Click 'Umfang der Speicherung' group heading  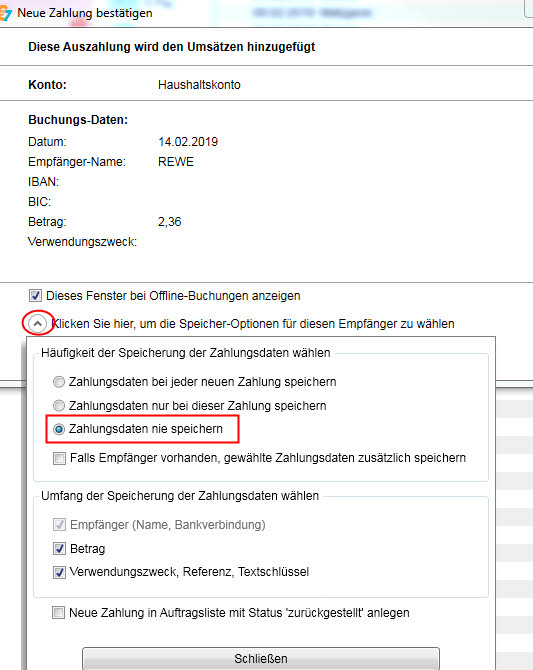(180, 496)
